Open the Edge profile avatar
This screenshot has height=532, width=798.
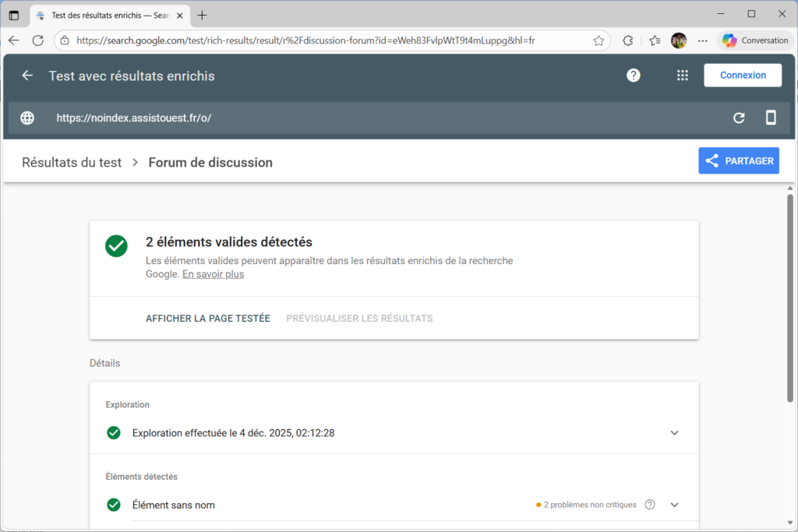(x=679, y=41)
